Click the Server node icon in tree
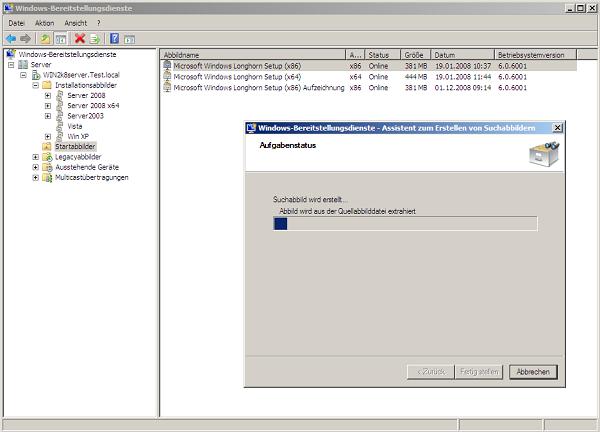This screenshot has width=600, height=432. pyautogui.click(x=23, y=65)
